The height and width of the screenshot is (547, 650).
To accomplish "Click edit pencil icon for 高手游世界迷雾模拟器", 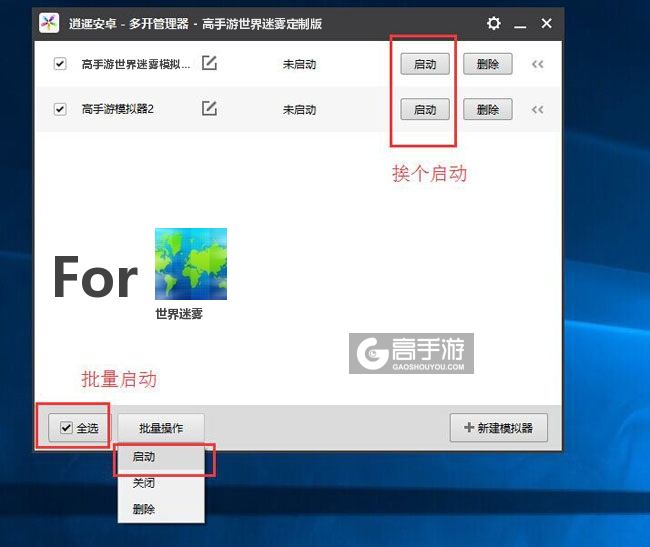I will click(x=209, y=64).
